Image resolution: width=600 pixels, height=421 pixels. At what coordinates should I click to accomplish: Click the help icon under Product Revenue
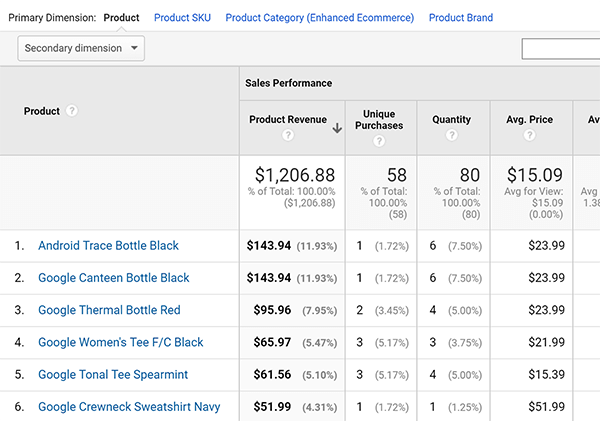(x=288, y=135)
